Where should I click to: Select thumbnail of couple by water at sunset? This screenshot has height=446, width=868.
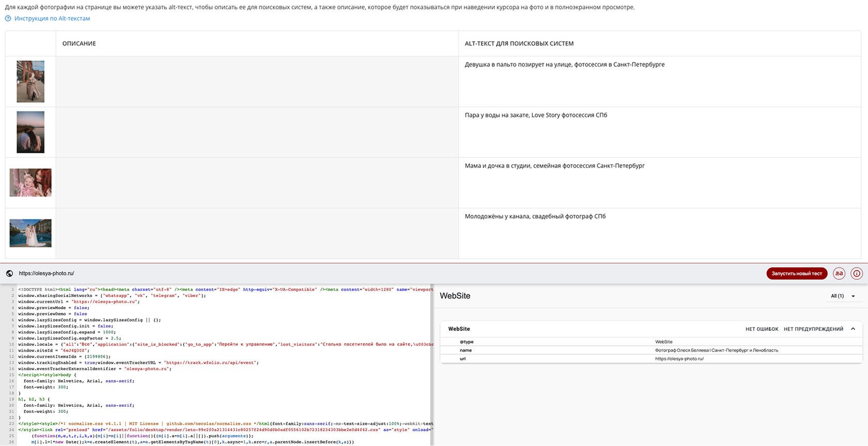(30, 132)
